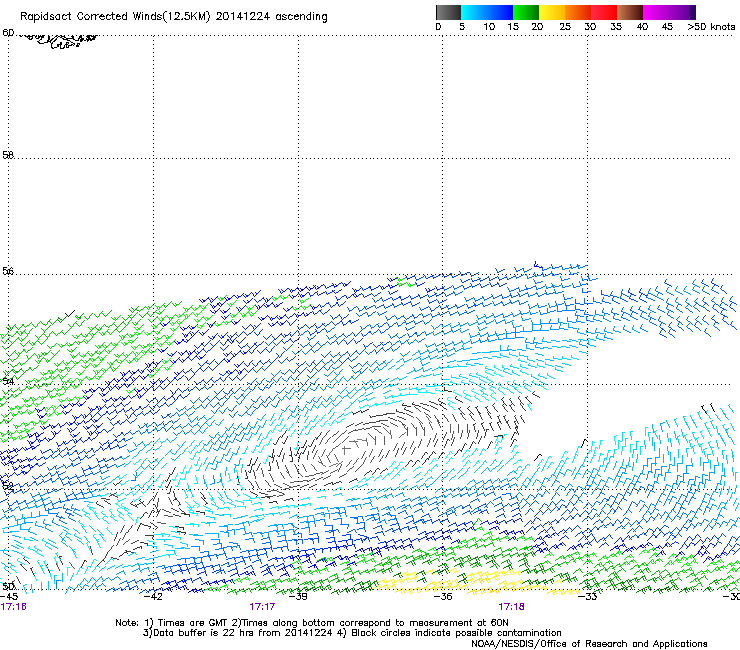Click the chart title 'Rapidscat Corrected Winds(12.5KM)'

[115, 17]
